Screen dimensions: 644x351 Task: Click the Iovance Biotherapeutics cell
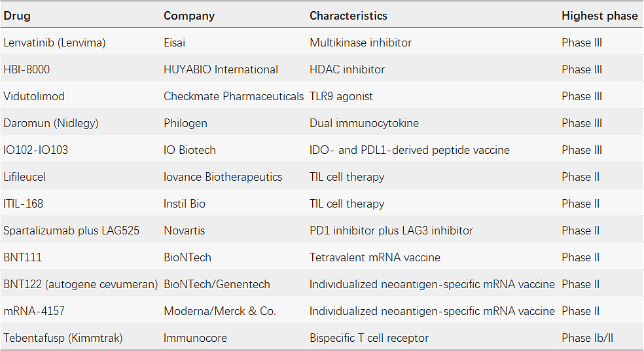coord(223,177)
